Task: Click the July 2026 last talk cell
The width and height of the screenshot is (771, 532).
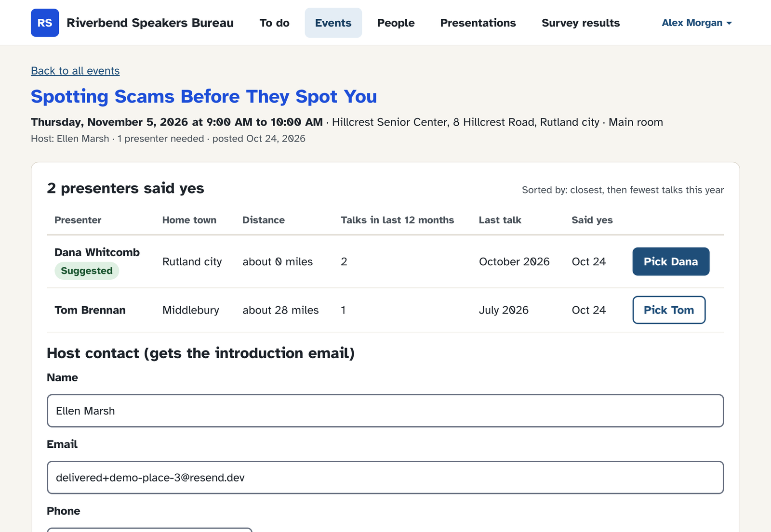Action: (504, 310)
